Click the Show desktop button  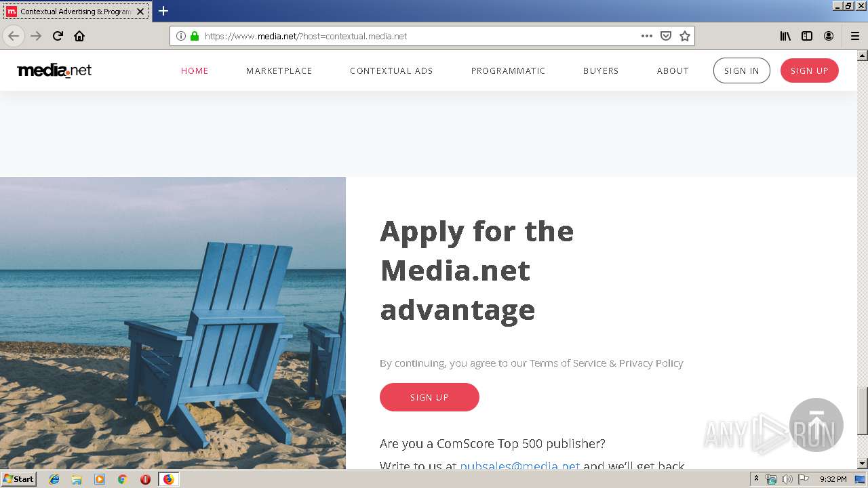pos(861,479)
